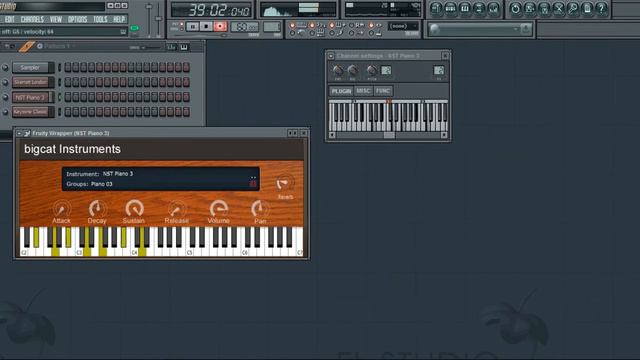Click download button beside the news bar

click(526, 29)
